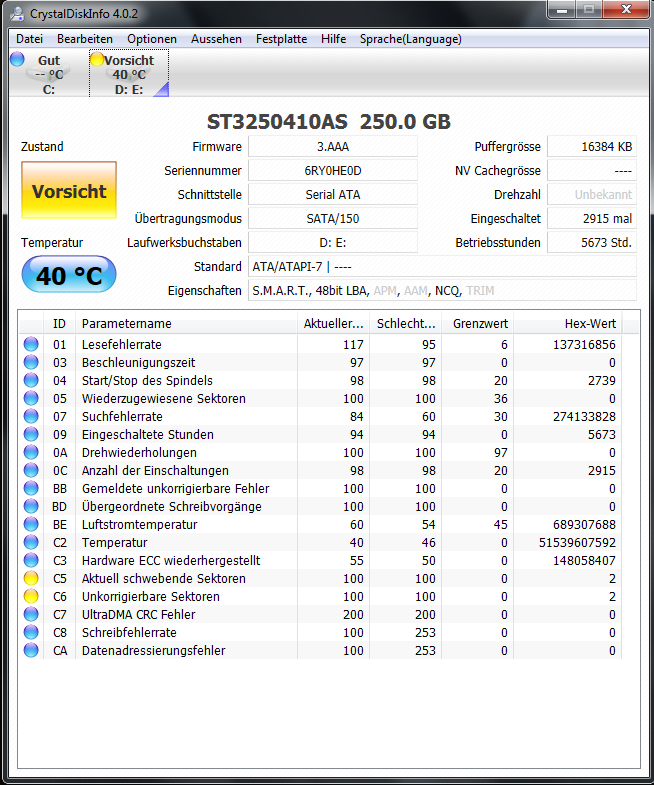
Task: Click the Übertragungsmodus field SATA/150
Action: click(x=333, y=219)
